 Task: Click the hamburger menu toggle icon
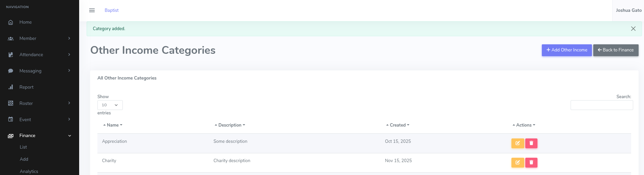[92, 10]
